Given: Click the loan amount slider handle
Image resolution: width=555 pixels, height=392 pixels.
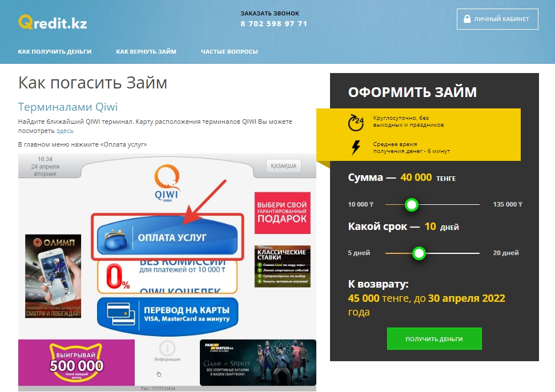Looking at the screenshot, I should [x=411, y=204].
